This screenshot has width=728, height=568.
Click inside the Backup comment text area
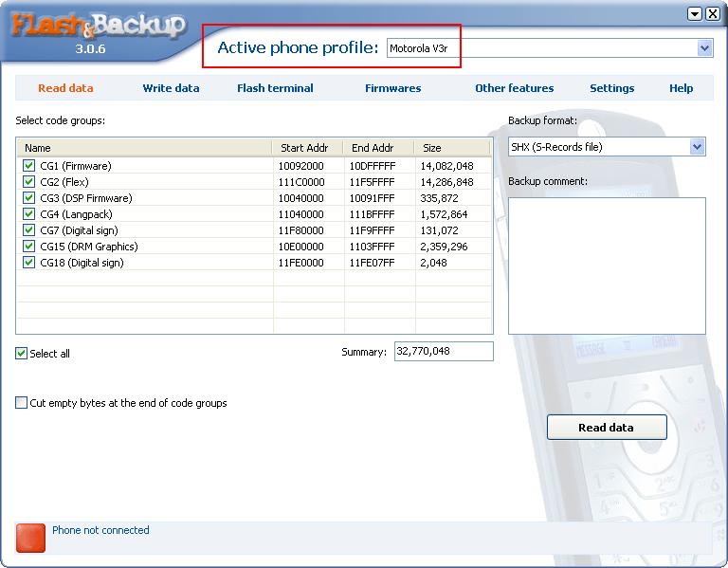pos(607,266)
